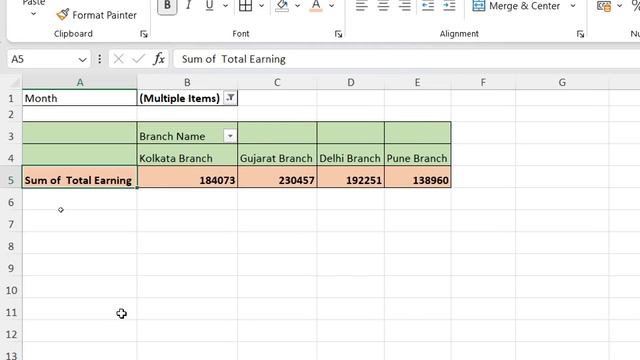The width and height of the screenshot is (640, 360).
Task: Select column C header
Action: click(277, 82)
